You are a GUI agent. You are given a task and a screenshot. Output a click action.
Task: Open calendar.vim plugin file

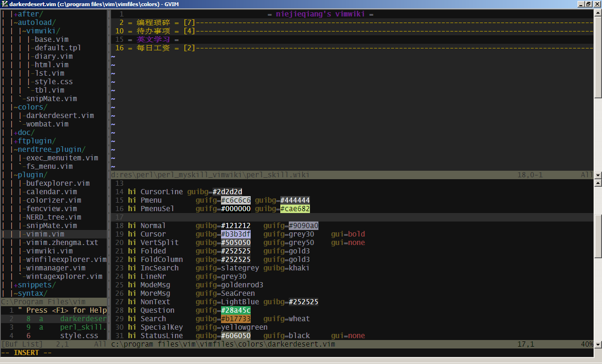pos(52,192)
